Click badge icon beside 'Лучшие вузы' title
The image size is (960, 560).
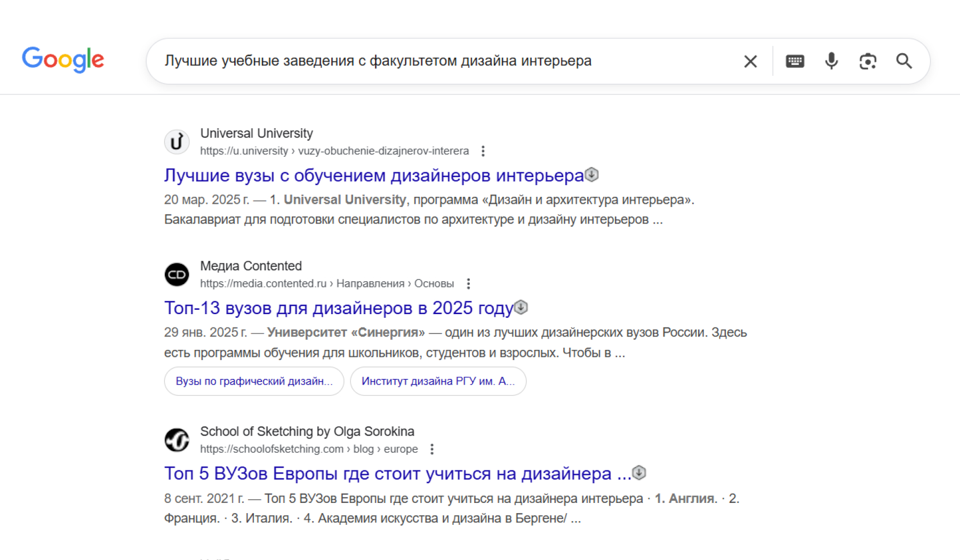(591, 174)
